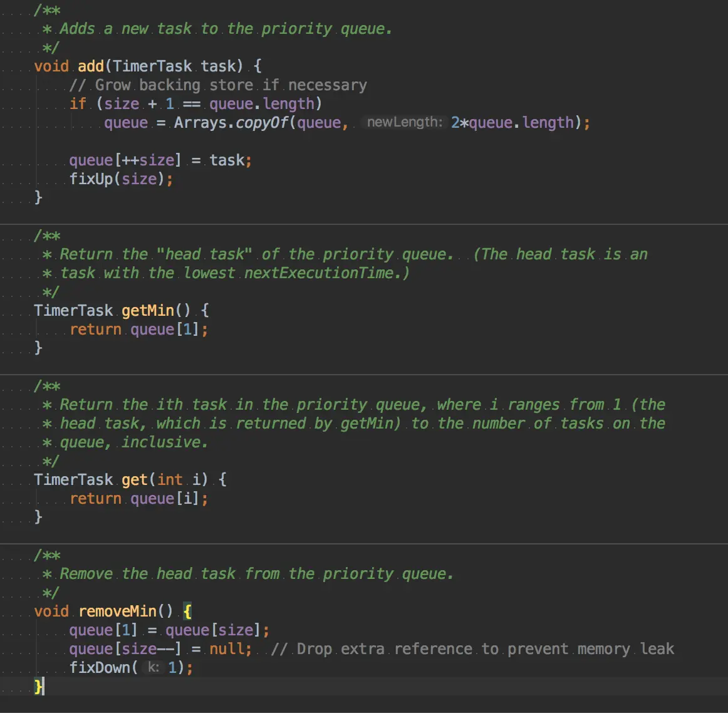
Task: Click the TimerTask type in add's parameter
Action: click(x=152, y=66)
